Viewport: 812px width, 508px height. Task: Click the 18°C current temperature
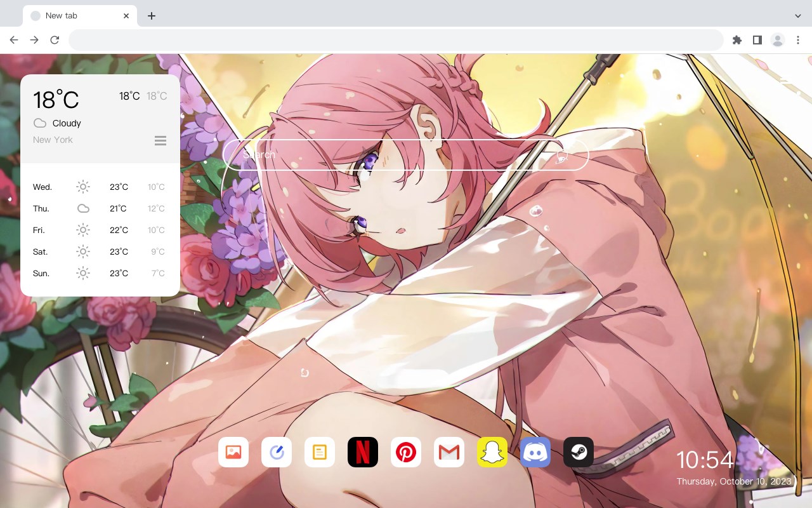click(56, 100)
